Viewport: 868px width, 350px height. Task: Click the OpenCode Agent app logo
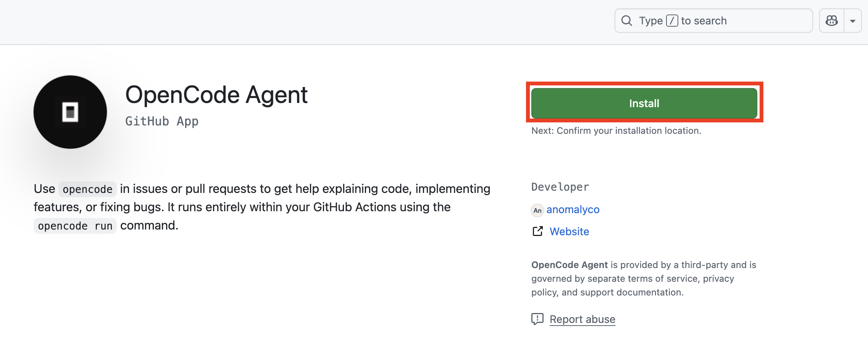70,112
